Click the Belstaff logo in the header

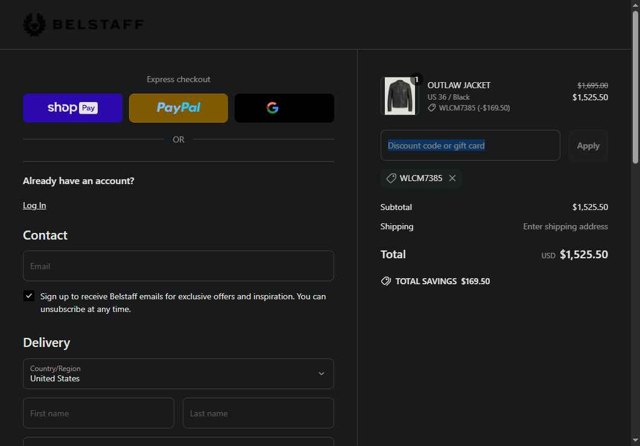(83, 24)
